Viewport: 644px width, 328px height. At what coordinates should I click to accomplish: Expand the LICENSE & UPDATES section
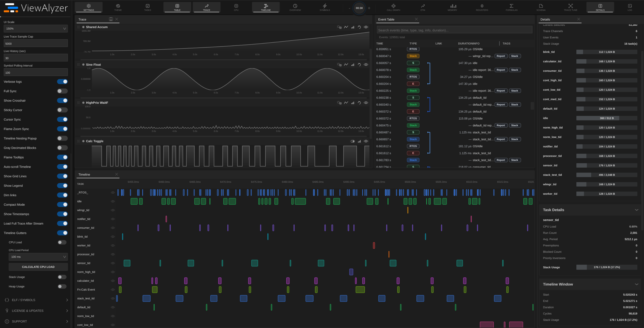[x=36, y=311]
